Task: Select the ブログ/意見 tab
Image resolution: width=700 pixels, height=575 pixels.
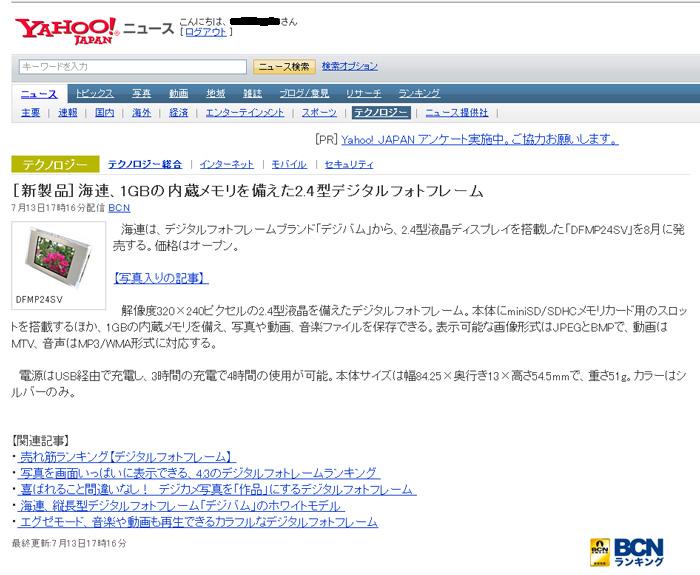Action: (x=304, y=93)
